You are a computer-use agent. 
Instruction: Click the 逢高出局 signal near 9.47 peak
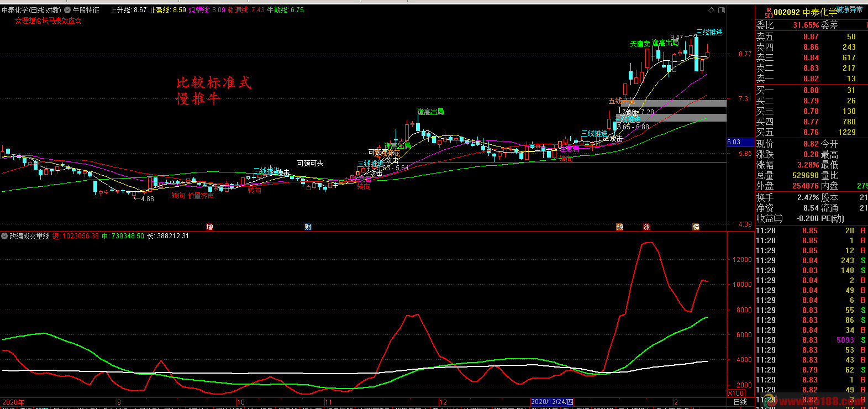pos(665,43)
